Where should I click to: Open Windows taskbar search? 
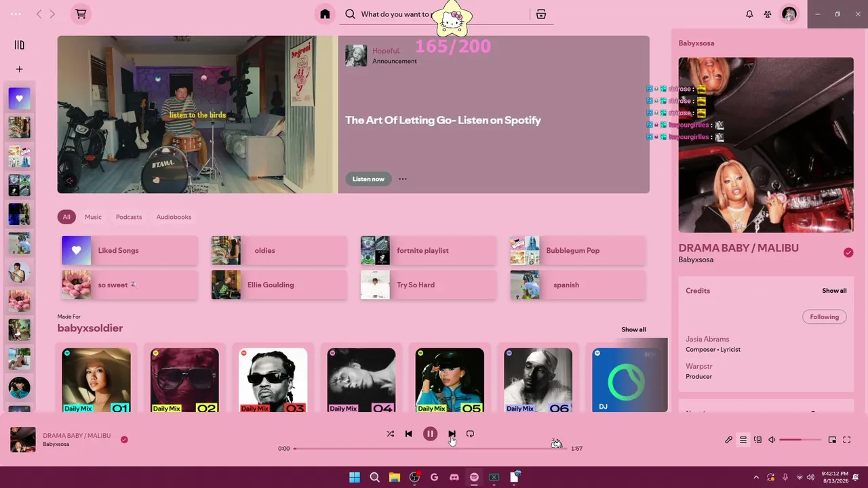point(374,477)
